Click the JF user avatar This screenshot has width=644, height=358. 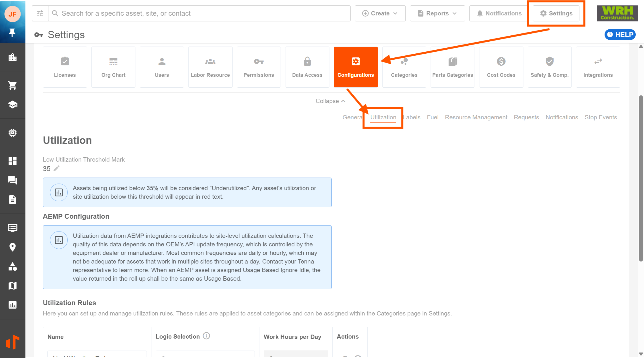[x=12, y=14]
